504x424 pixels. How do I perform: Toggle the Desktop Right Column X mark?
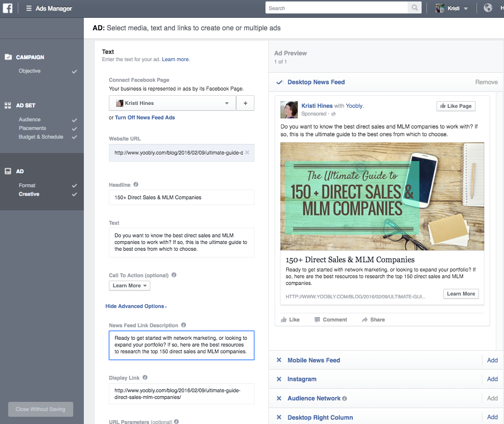click(279, 417)
